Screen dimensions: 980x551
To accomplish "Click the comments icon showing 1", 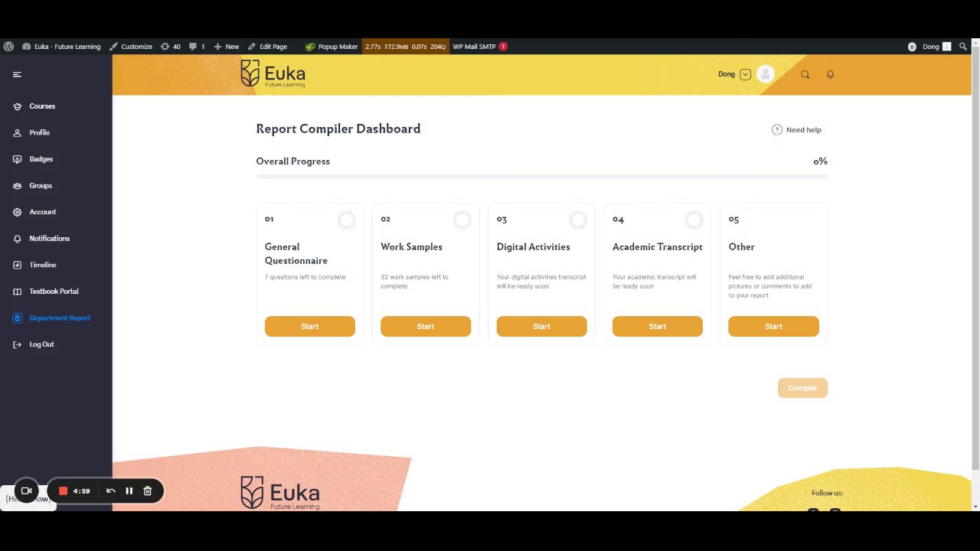I will [x=197, y=47].
